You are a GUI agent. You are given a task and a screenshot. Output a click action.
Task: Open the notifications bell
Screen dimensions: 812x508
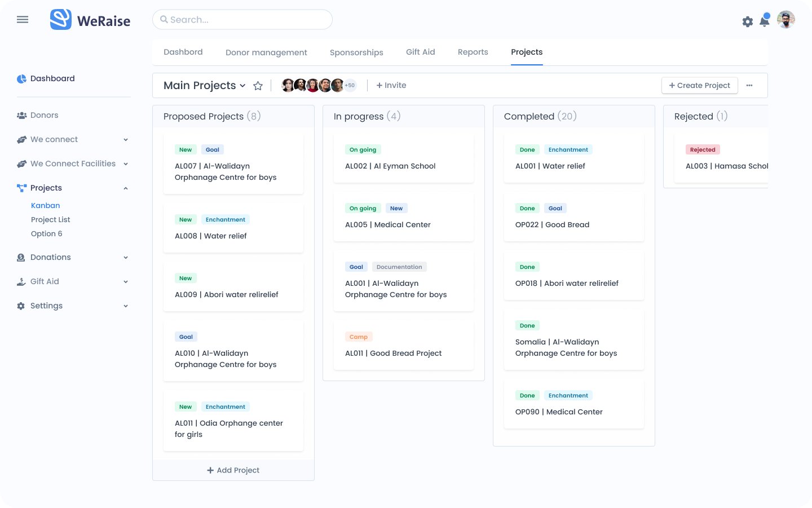tap(765, 20)
